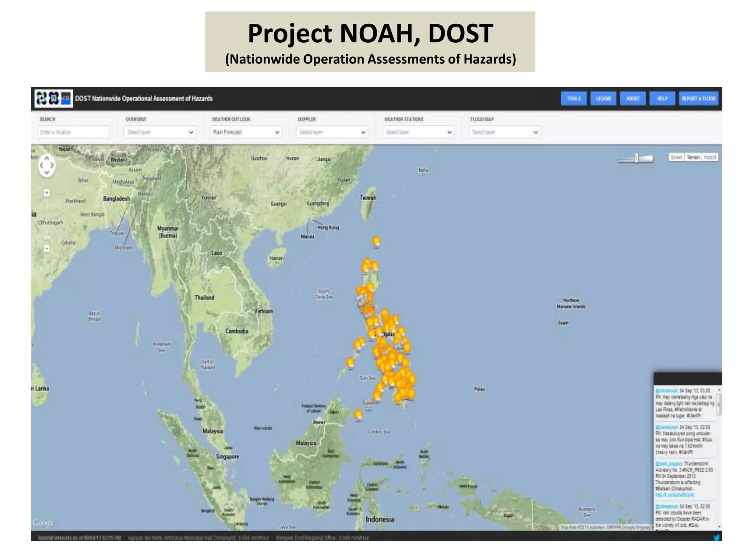
Task: Open the Legend button
Action: [x=603, y=98]
